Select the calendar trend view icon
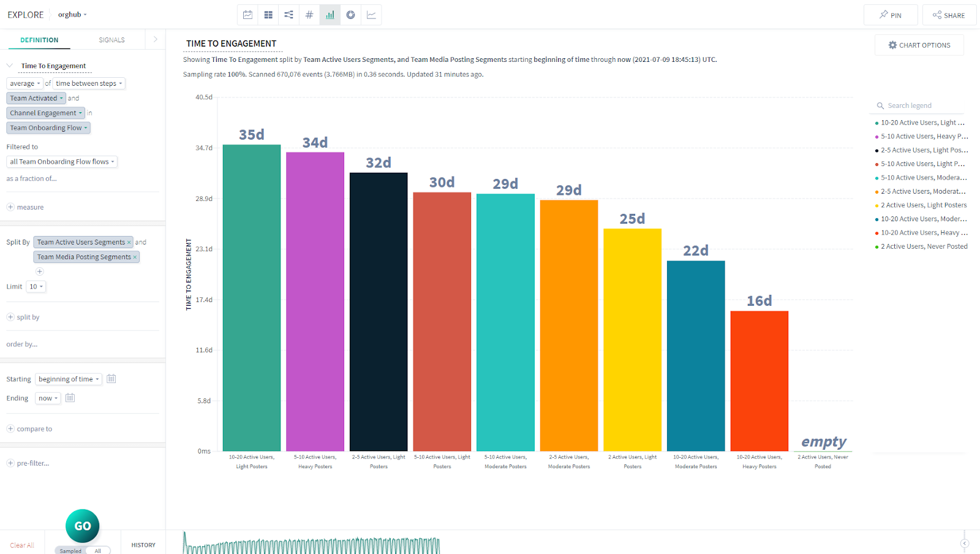The image size is (980, 554). coord(247,15)
